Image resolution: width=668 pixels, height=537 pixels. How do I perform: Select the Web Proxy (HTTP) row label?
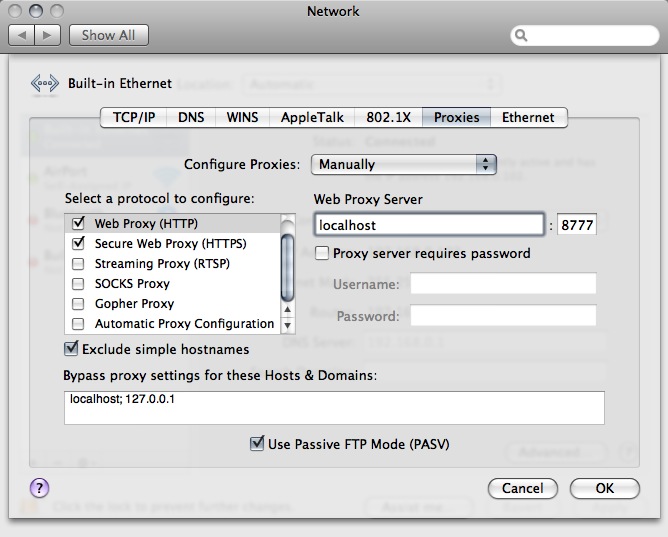tap(147, 224)
